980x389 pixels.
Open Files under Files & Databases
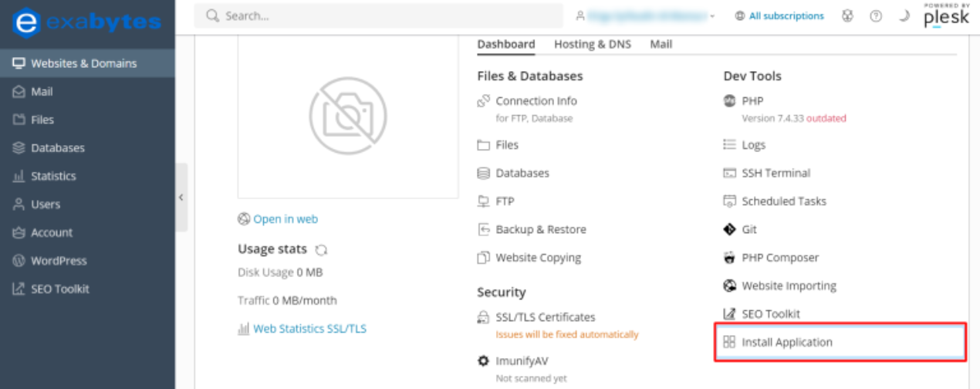(507, 145)
